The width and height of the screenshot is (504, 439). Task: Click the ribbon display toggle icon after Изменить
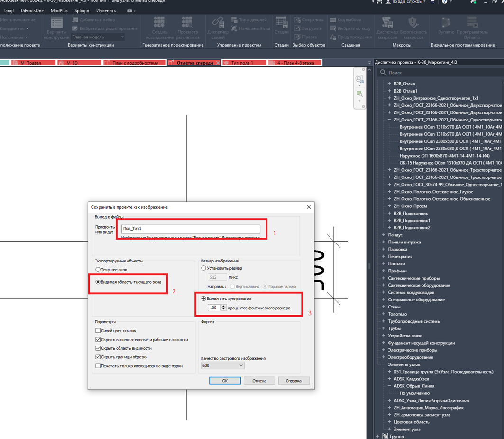click(129, 11)
